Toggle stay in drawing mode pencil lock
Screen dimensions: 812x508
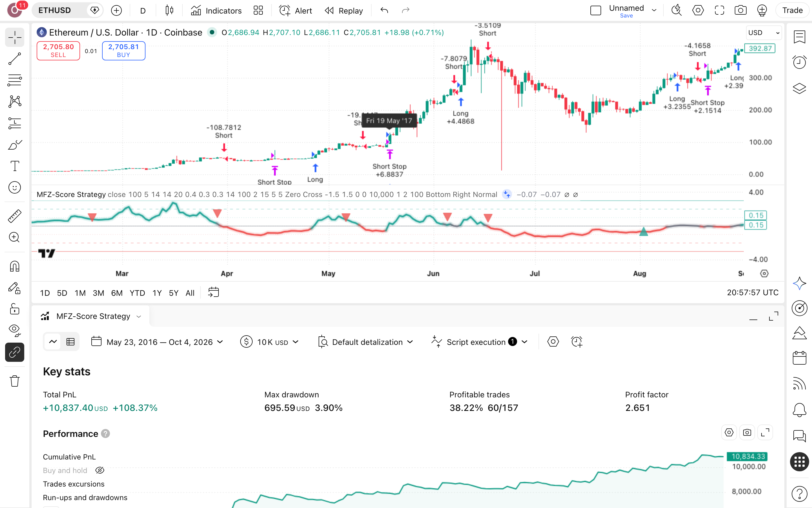pos(14,288)
